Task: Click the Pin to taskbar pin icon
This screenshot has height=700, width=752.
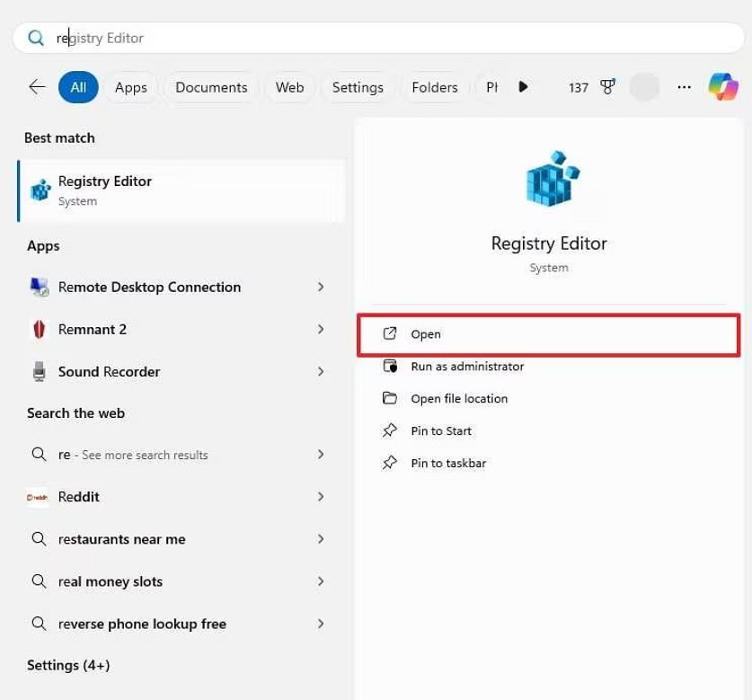Action: [x=389, y=463]
